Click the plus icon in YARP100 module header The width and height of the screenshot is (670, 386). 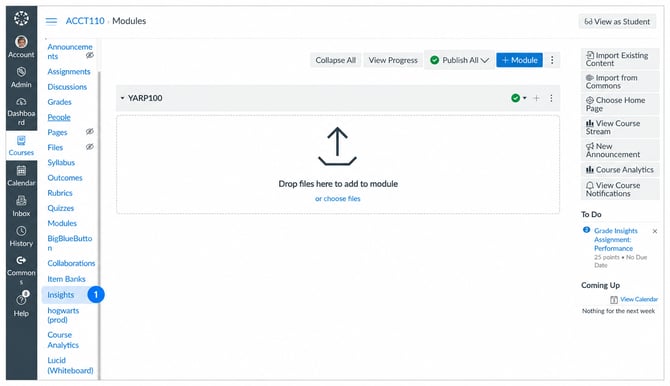(536, 98)
